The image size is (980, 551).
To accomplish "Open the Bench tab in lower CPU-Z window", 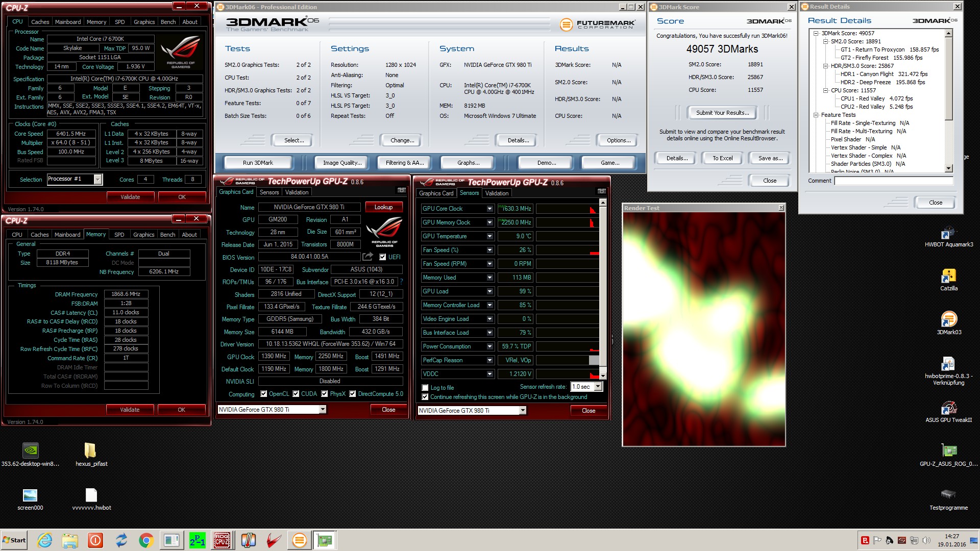I will click(x=167, y=235).
